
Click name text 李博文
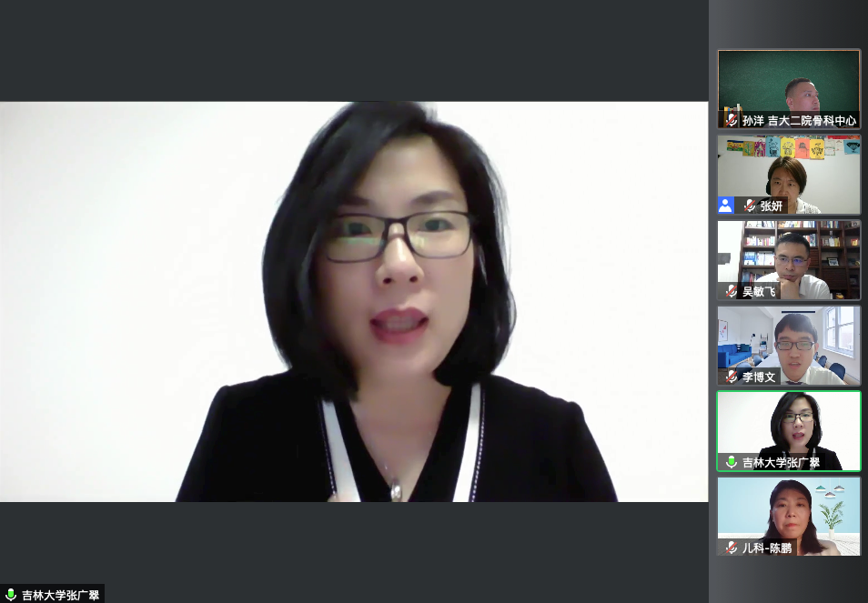pos(759,377)
